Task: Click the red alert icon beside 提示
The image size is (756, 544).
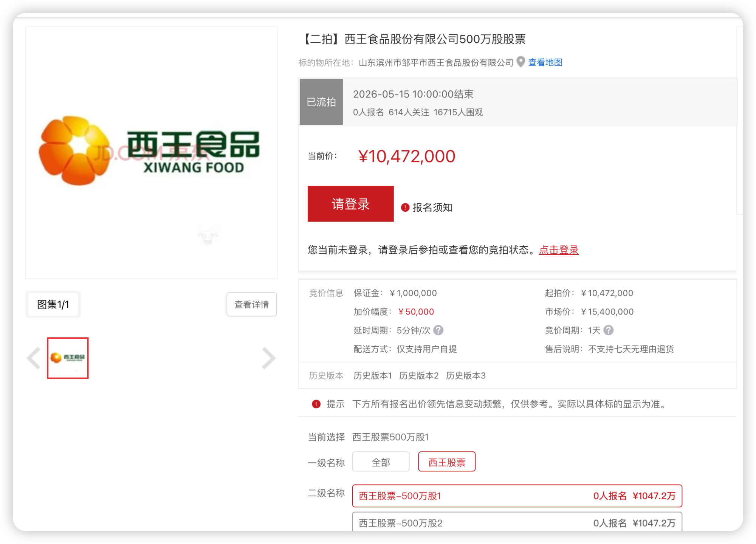Action: 316,404
